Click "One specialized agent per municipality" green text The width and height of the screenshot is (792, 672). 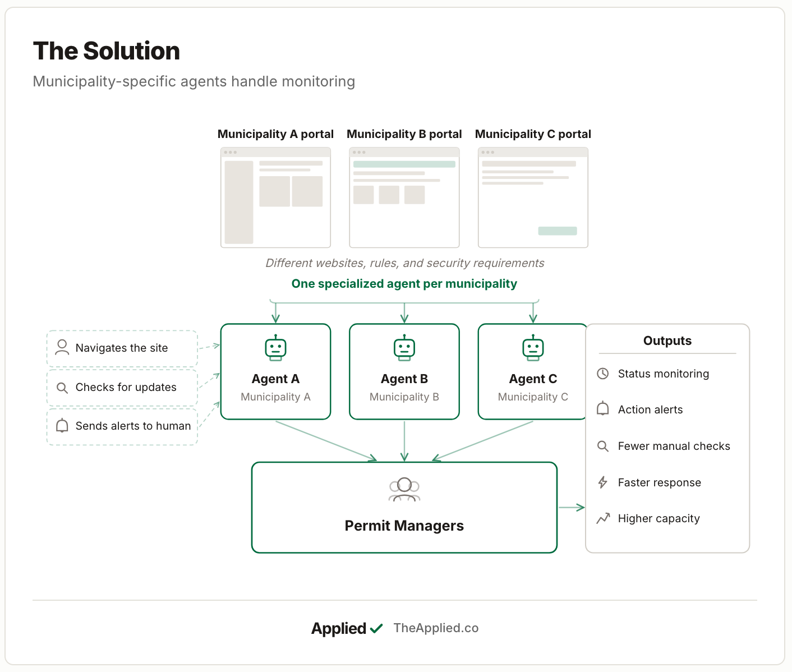click(x=404, y=284)
